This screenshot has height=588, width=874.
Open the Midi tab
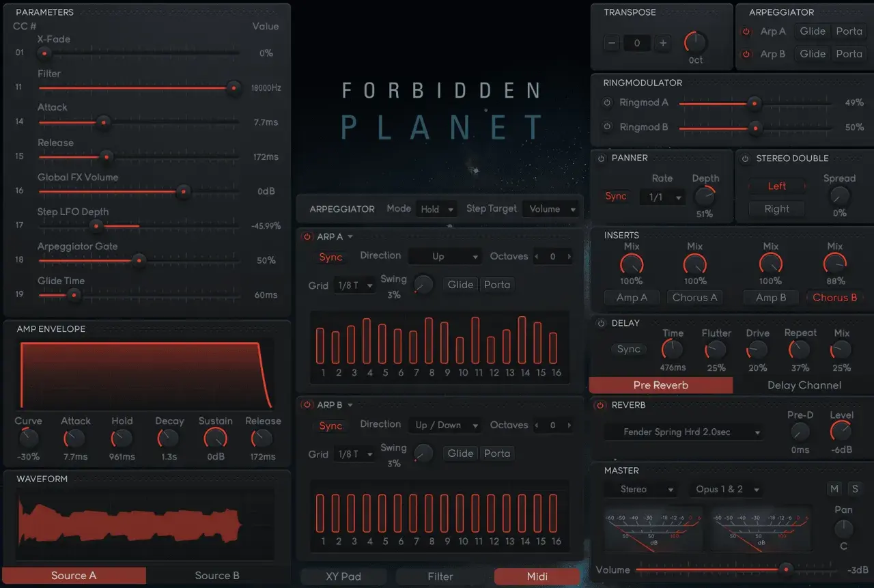tap(537, 576)
